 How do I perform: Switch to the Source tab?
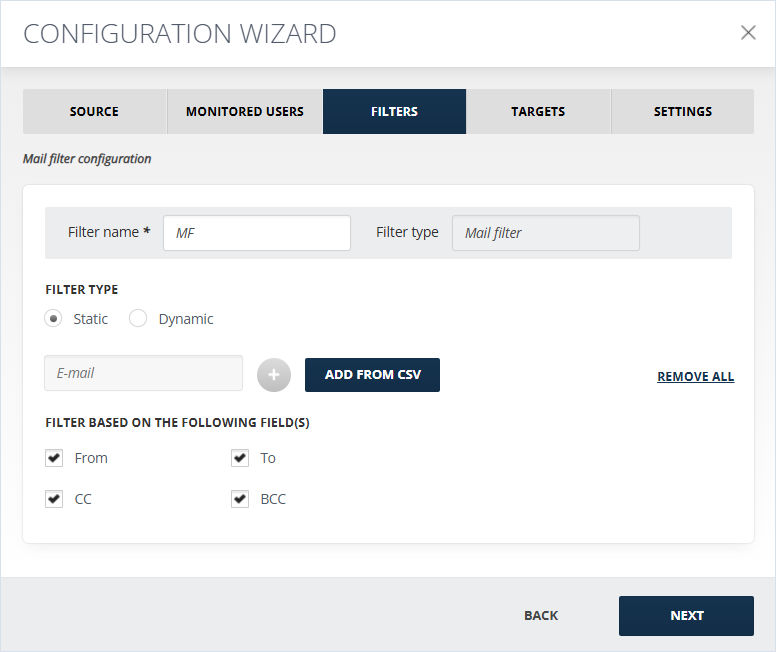click(x=95, y=111)
